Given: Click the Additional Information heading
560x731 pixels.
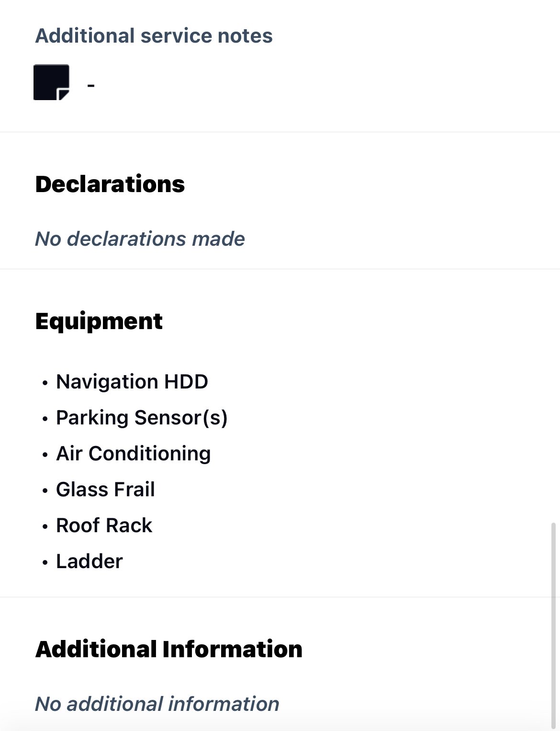Looking at the screenshot, I should pos(169,650).
